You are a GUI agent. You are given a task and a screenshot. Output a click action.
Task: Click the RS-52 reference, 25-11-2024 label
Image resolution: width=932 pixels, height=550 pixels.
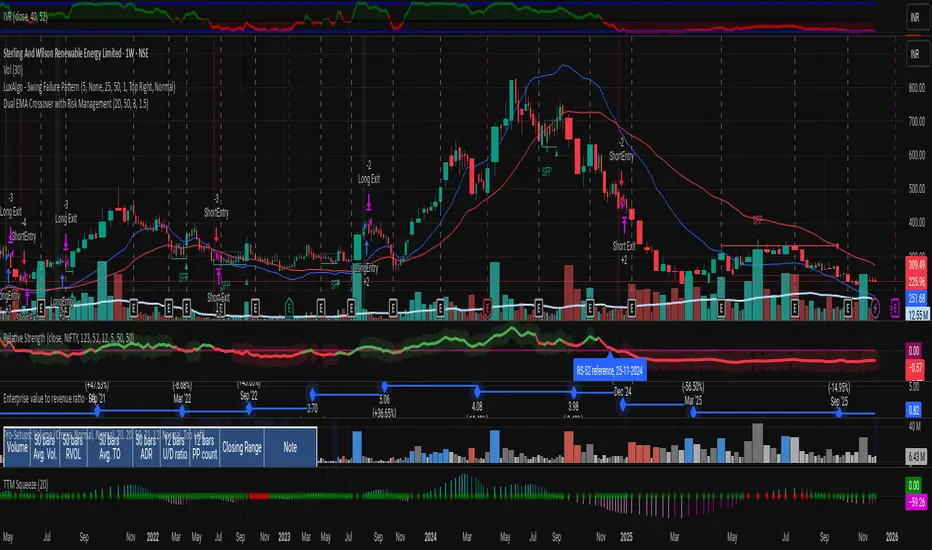coord(610,370)
